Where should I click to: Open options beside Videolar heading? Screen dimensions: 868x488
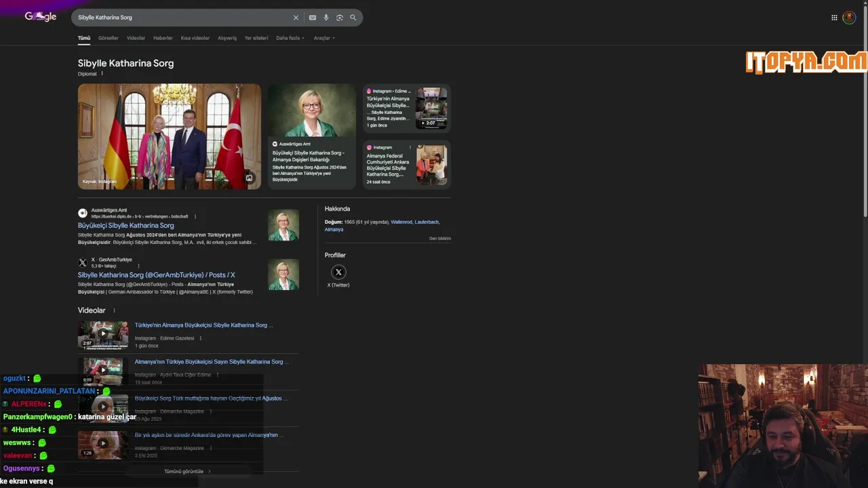coord(114,310)
